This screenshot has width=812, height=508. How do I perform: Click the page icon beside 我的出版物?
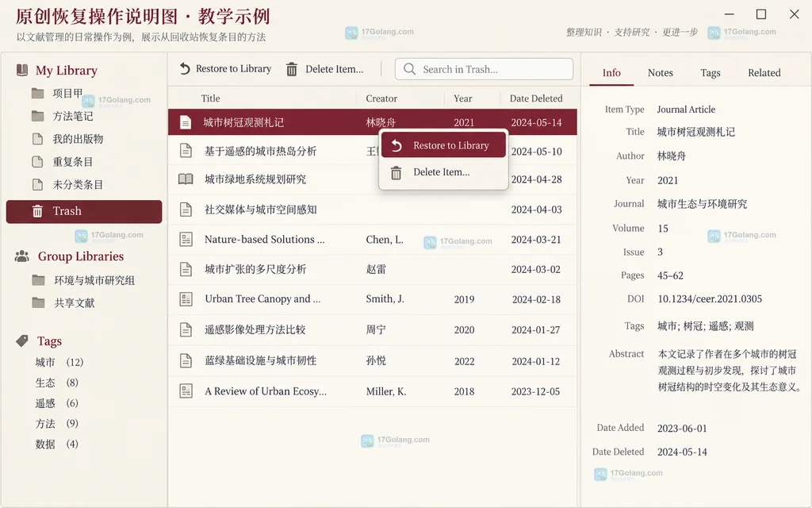pos(37,139)
